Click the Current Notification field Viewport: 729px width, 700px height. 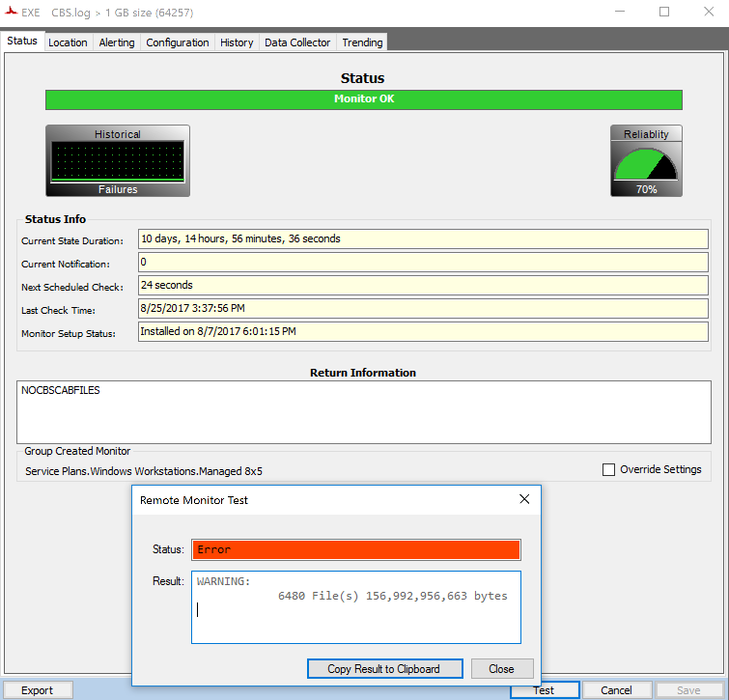pyautogui.click(x=423, y=263)
